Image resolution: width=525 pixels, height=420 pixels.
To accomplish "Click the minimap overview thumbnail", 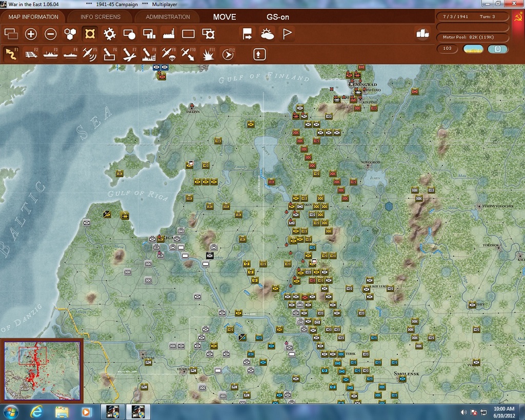I will pyautogui.click(x=42, y=370).
